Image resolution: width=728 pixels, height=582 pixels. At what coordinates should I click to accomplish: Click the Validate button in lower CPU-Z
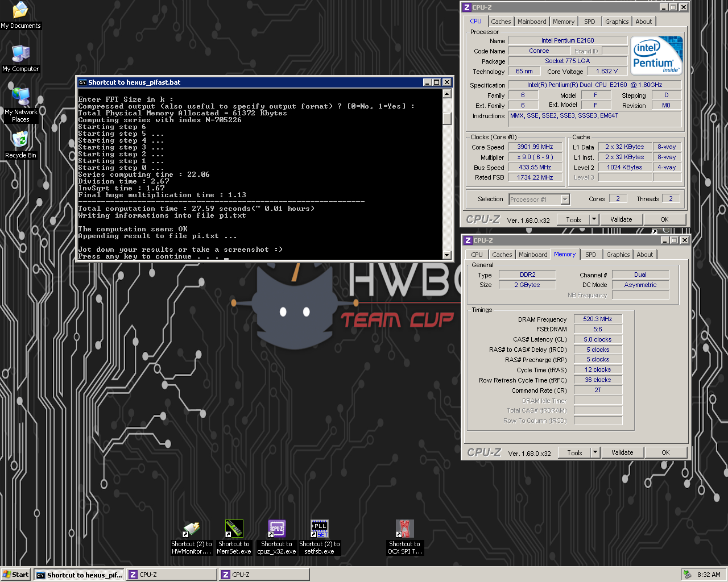tap(622, 452)
